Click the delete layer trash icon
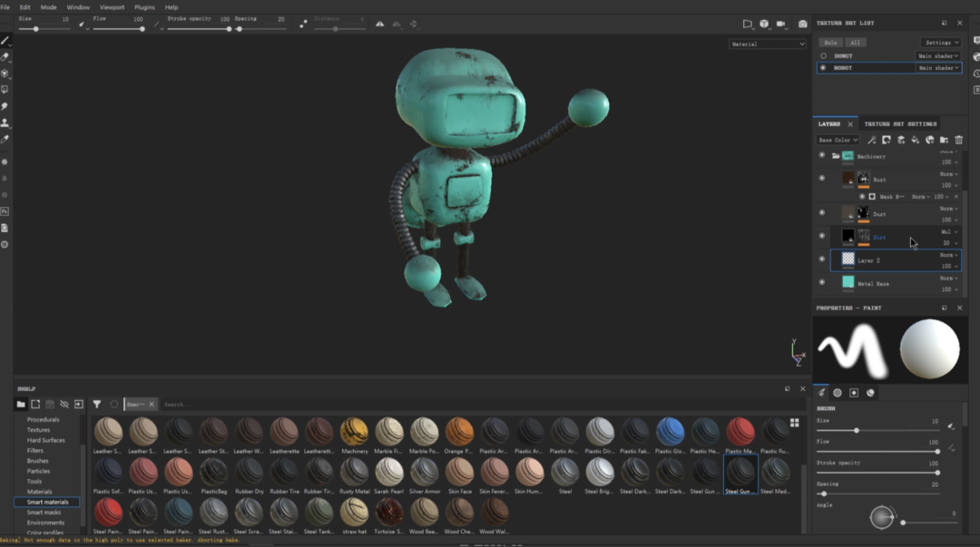Viewport: 980px width, 547px height. coord(958,140)
